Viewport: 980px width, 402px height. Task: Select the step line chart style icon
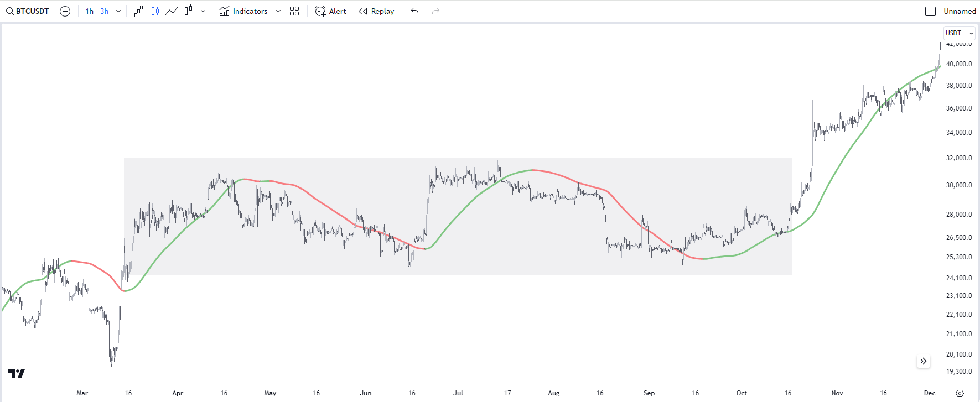(x=139, y=11)
